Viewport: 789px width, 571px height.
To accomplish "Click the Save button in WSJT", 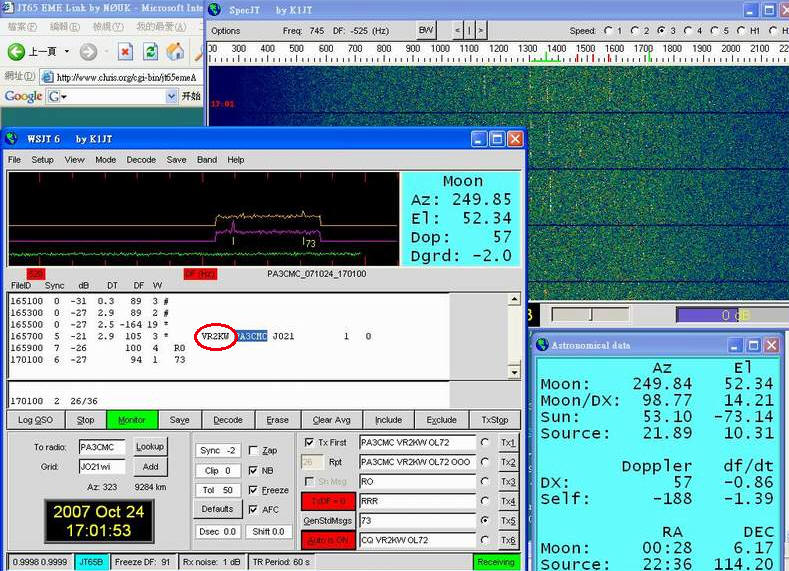I will pyautogui.click(x=180, y=420).
